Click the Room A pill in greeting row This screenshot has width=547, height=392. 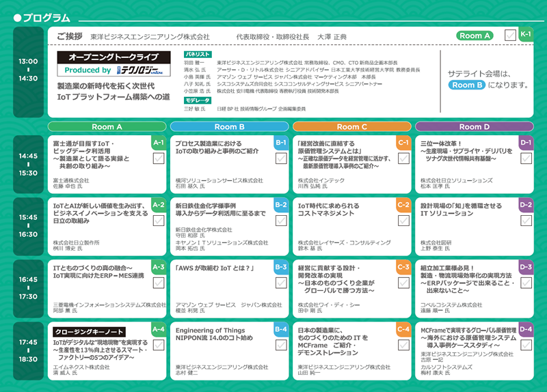click(x=475, y=36)
